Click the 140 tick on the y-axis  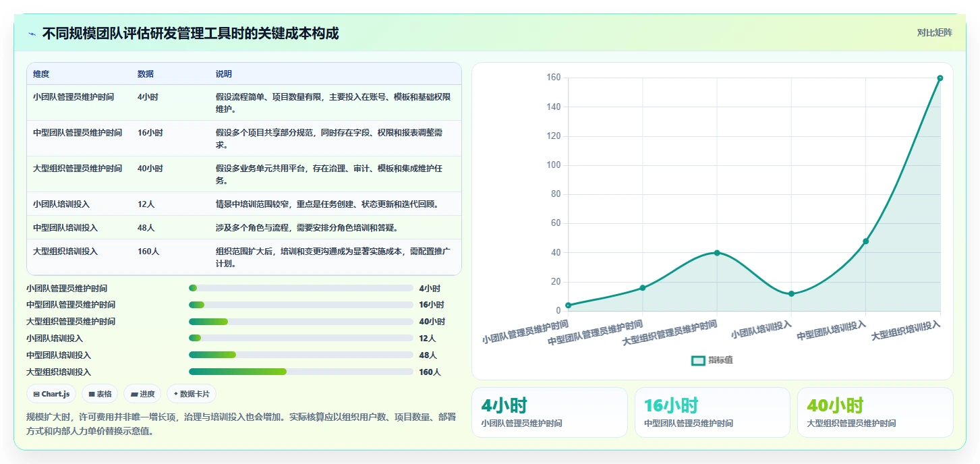click(554, 107)
